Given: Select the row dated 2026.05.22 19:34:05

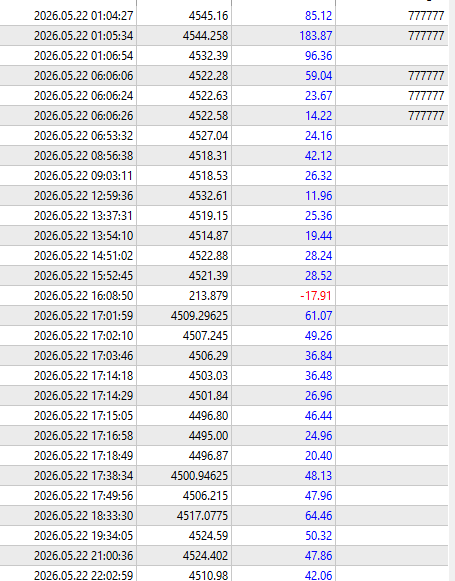Looking at the screenshot, I should (x=224, y=536).
